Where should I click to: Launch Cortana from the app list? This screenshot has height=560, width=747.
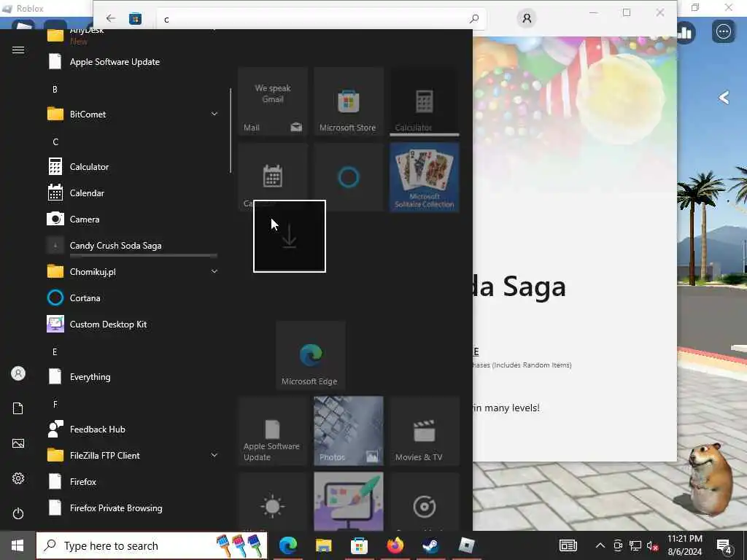pyautogui.click(x=133, y=298)
